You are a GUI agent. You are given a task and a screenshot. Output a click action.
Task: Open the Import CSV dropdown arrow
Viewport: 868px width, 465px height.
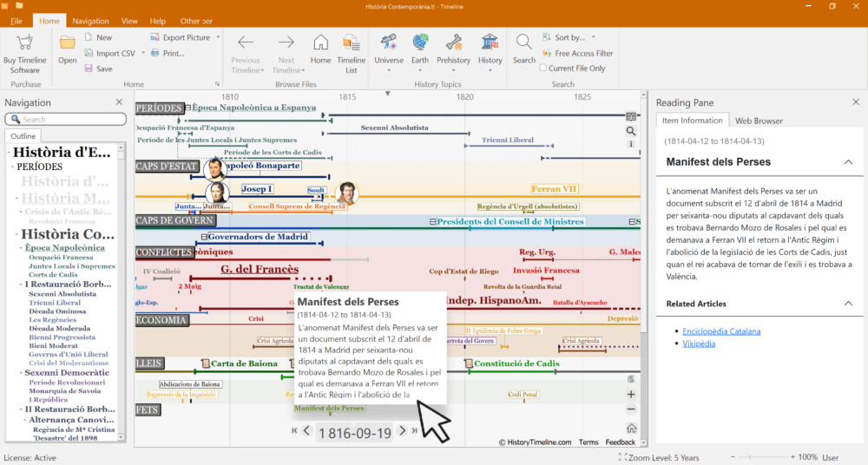coord(143,53)
